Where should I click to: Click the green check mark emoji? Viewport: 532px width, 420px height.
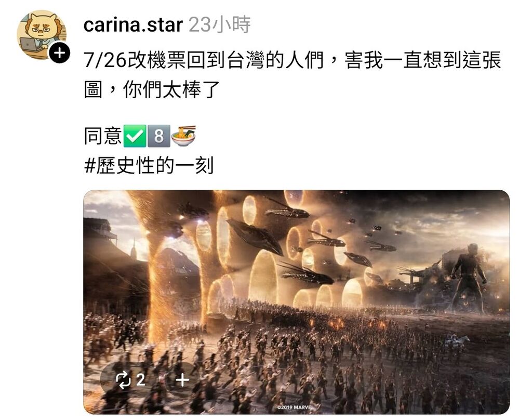pyautogui.click(x=135, y=136)
